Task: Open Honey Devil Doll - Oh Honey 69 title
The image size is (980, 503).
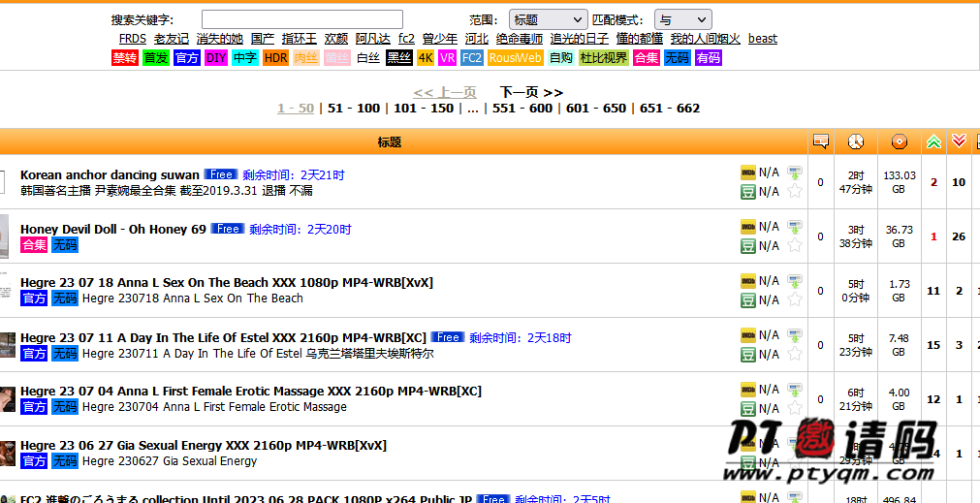Action: pyautogui.click(x=113, y=230)
